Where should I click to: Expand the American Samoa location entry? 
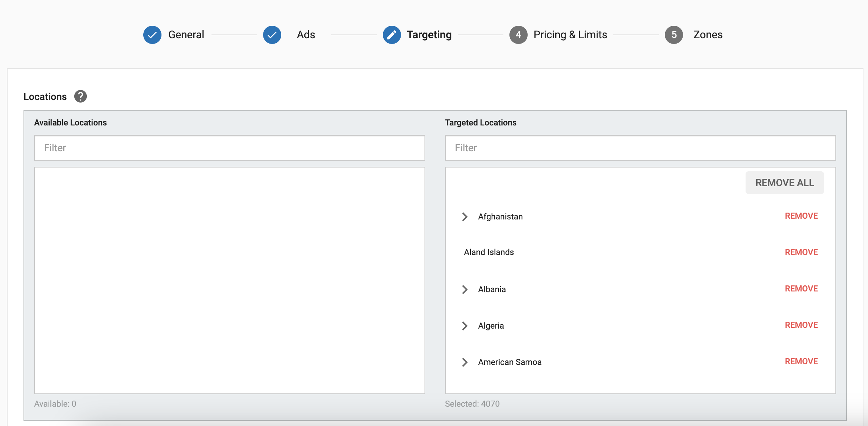[x=465, y=362]
